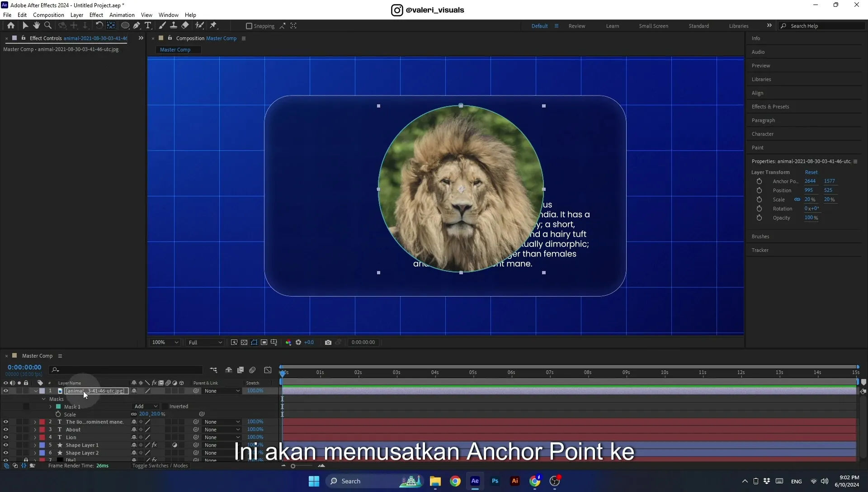Expand Mask 1 properties
The height and width of the screenshot is (492, 868).
[51, 407]
